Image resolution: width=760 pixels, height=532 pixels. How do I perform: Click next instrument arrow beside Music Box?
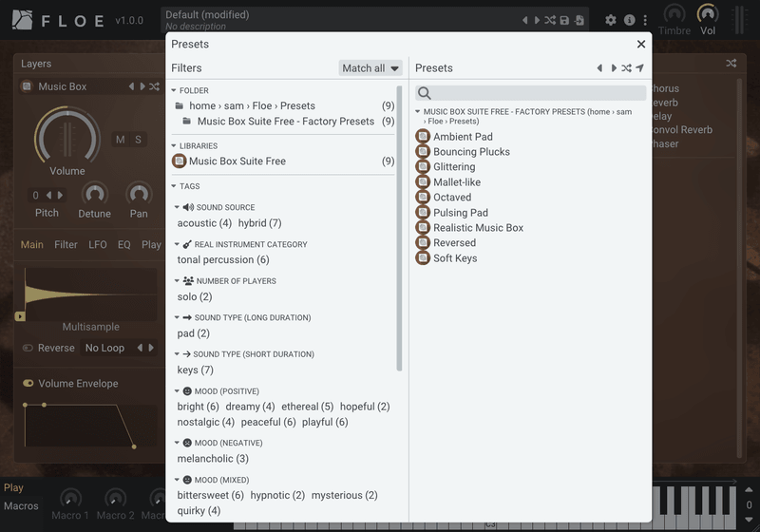click(142, 86)
